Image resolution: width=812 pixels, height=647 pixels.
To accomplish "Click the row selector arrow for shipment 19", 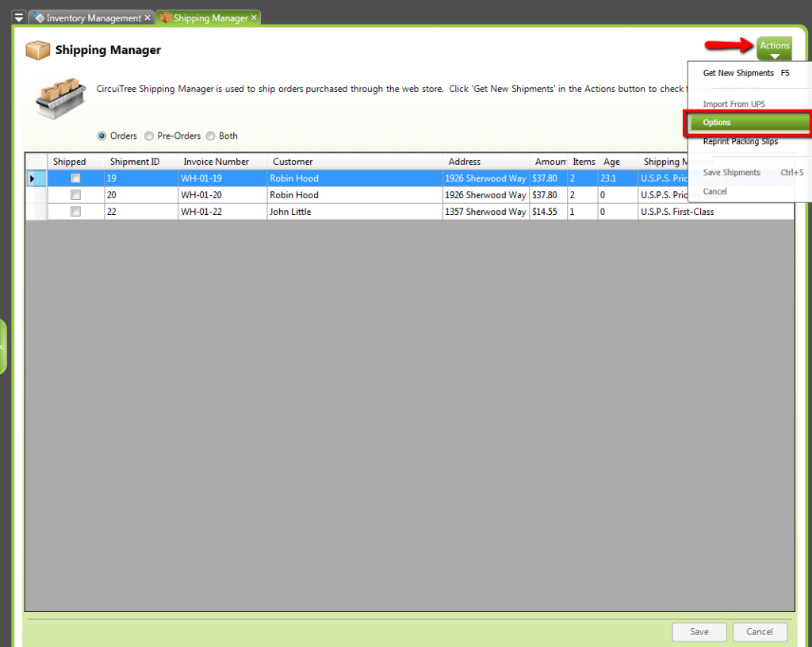I will click(33, 178).
